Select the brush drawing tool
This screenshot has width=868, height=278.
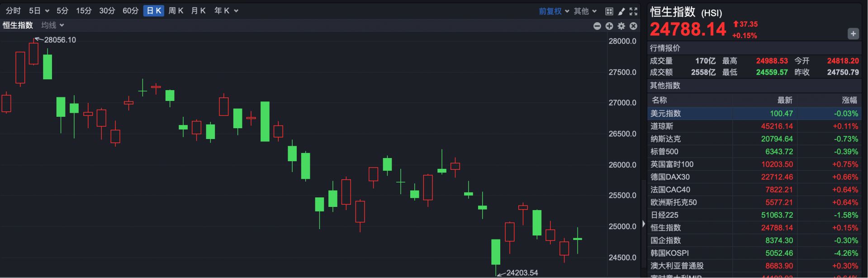621,11
